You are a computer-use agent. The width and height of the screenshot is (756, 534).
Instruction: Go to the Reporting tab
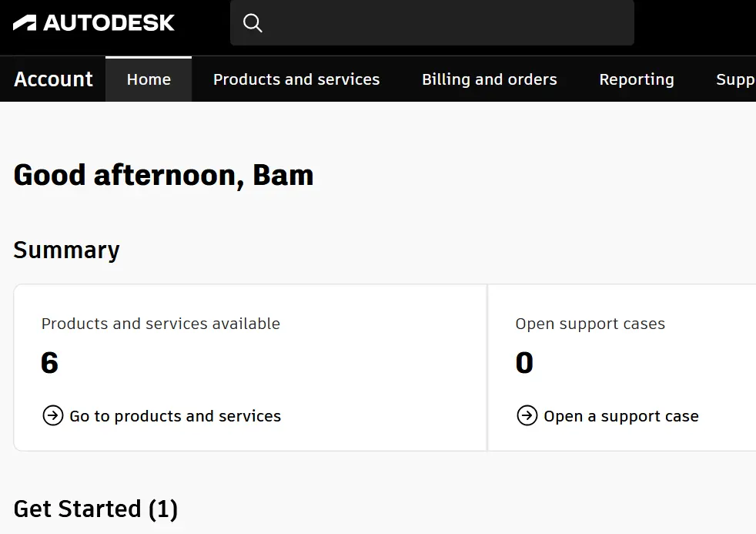tap(637, 79)
